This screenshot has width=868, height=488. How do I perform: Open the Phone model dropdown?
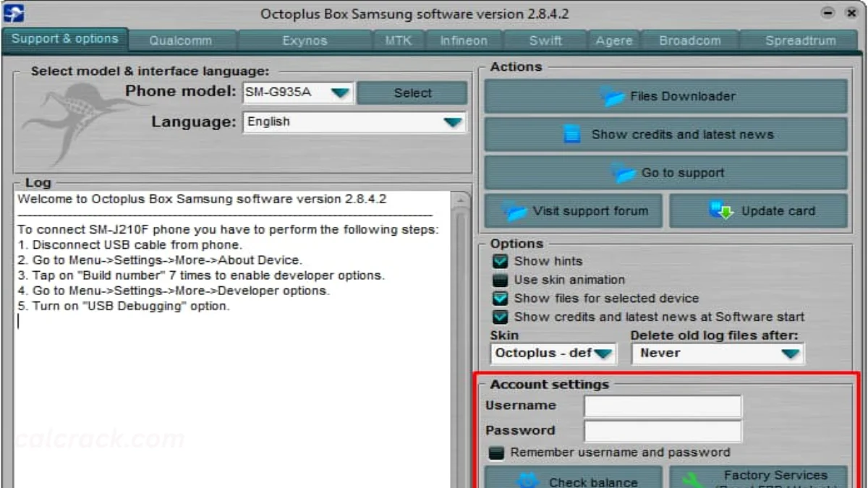340,93
